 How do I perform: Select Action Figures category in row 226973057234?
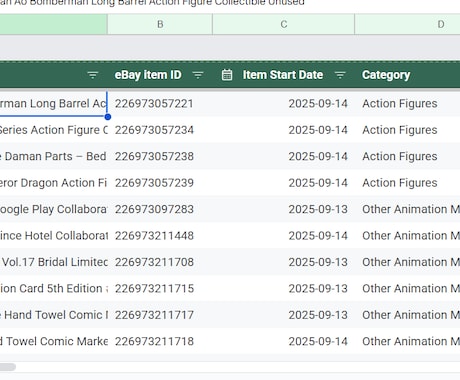coord(407,130)
